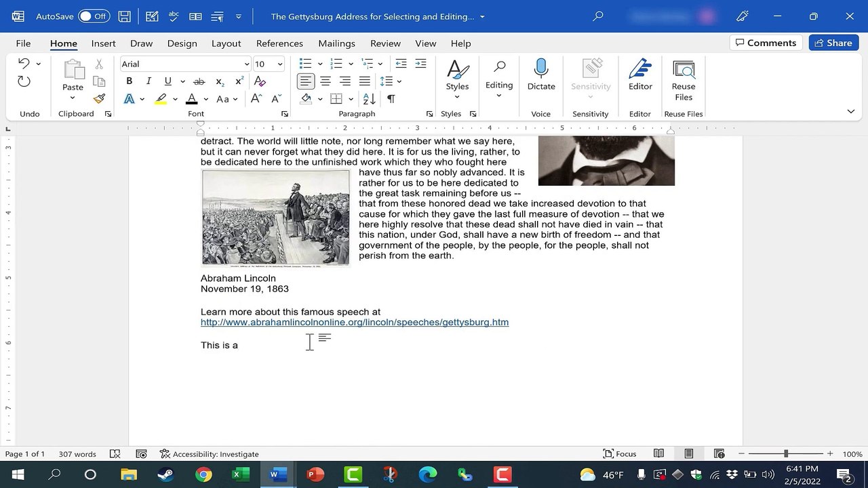Screen dimensions: 868x488
Task: Click the Justify alignment icon
Action: point(365,81)
